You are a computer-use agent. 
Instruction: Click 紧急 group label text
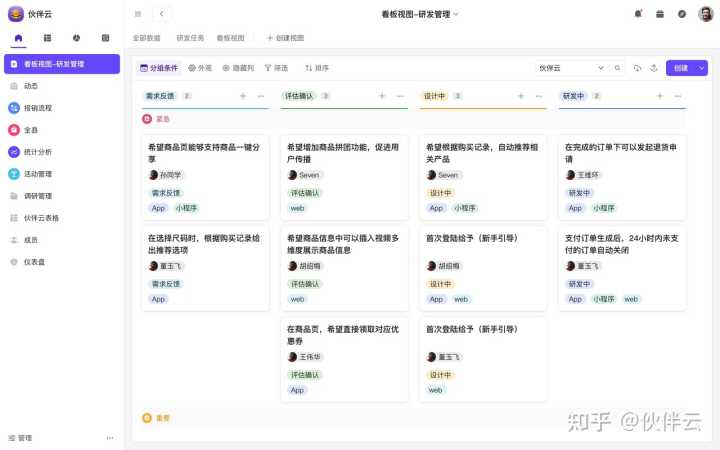pos(163,119)
